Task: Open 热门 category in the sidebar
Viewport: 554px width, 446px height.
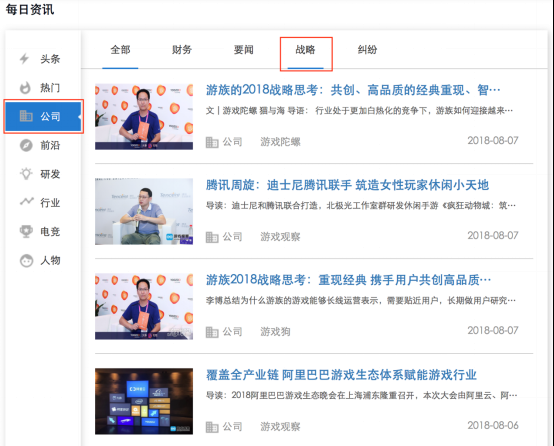Action: tap(50, 88)
